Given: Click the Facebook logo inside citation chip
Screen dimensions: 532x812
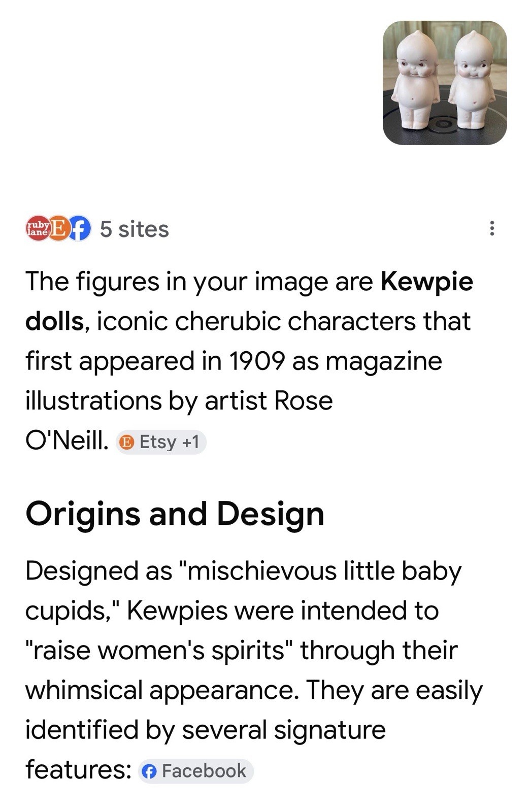Looking at the screenshot, I should point(149,772).
